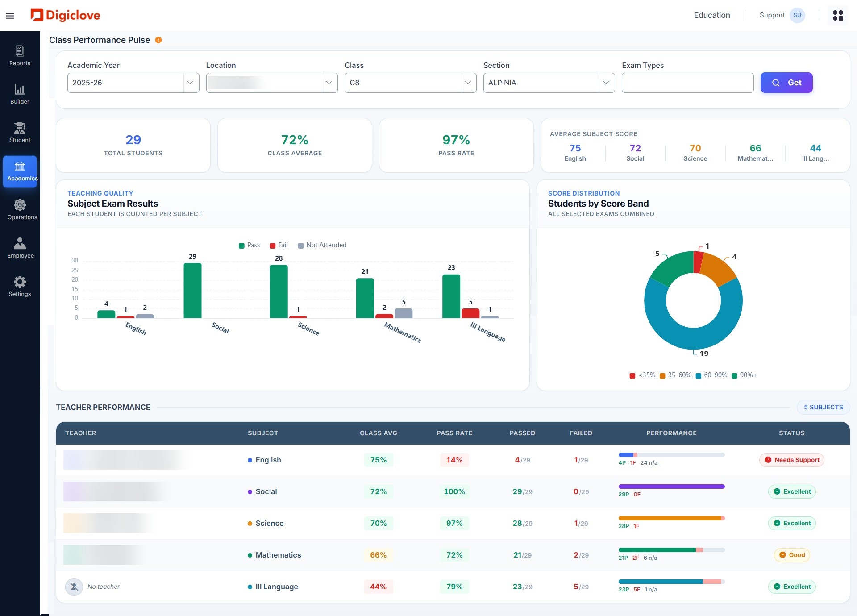Toggle the <35% score band legend
This screenshot has width=857, height=616.
point(642,375)
